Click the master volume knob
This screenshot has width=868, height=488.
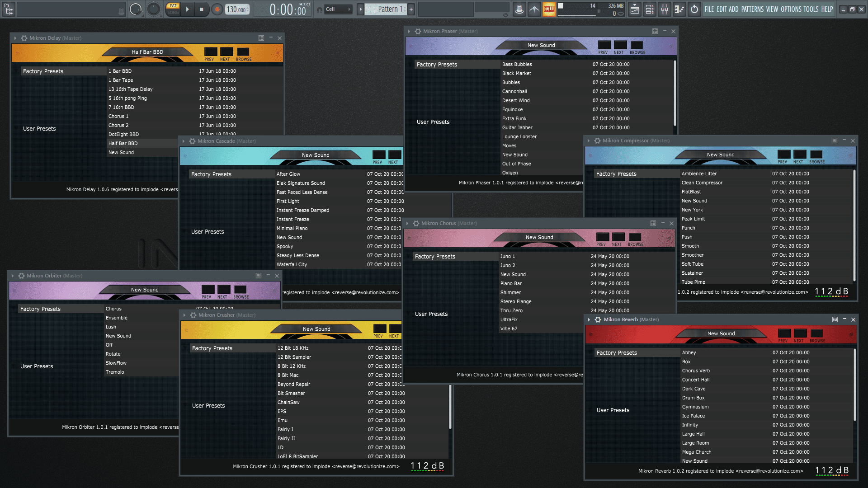(136, 9)
